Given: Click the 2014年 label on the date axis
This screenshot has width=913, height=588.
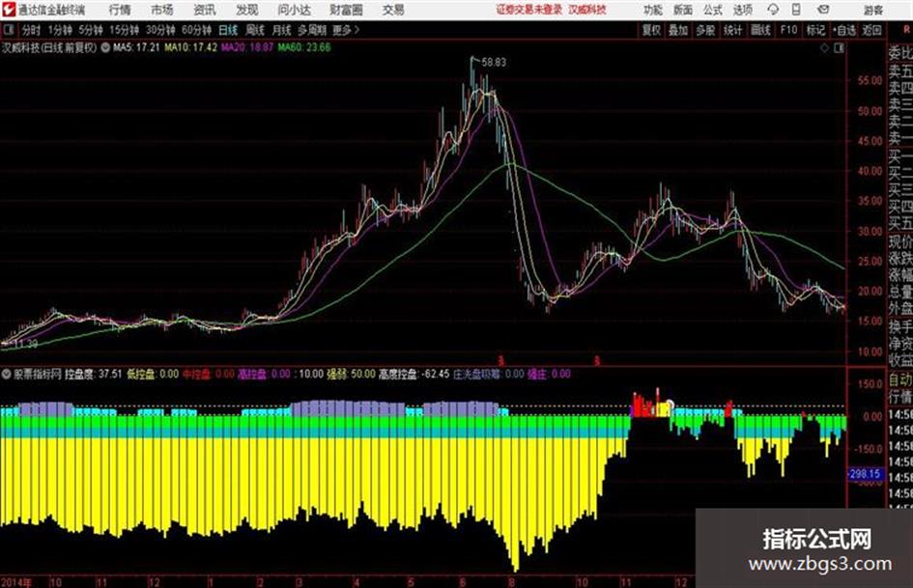Looking at the screenshot, I should click(x=16, y=582).
